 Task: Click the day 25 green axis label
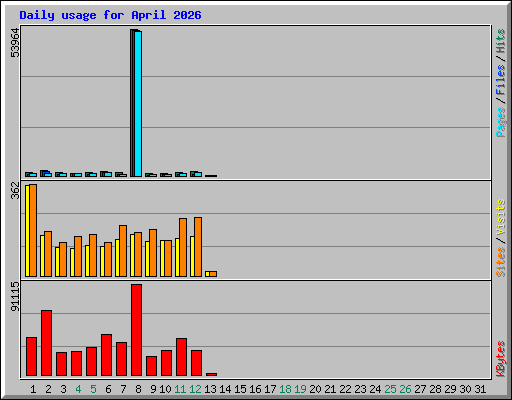390,389
